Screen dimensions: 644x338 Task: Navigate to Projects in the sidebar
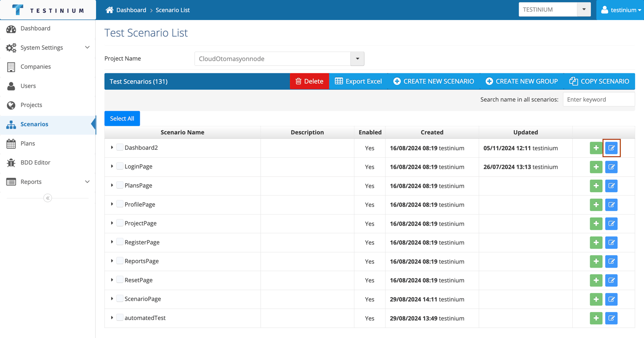(48, 105)
